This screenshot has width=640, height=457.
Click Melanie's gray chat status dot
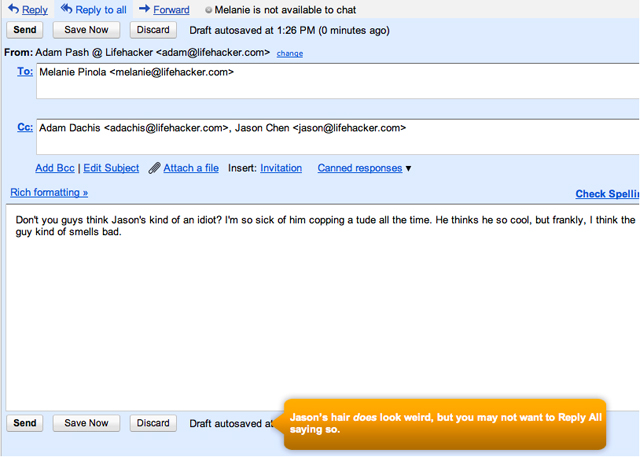(209, 10)
